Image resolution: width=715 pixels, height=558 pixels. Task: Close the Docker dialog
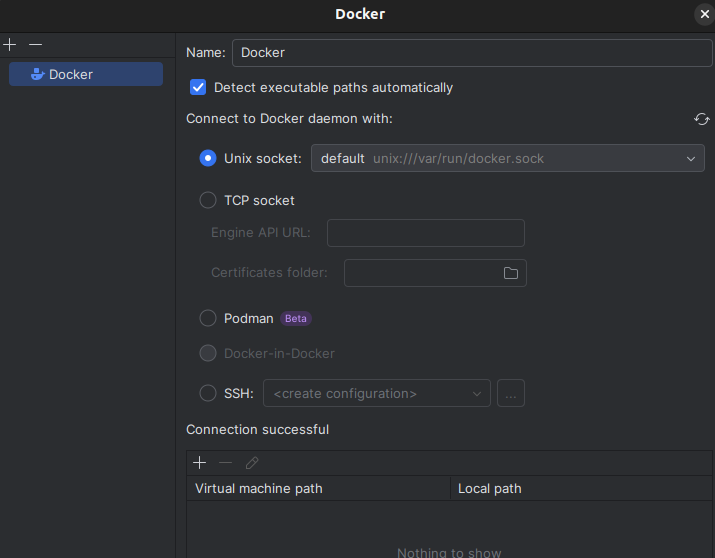[705, 14]
